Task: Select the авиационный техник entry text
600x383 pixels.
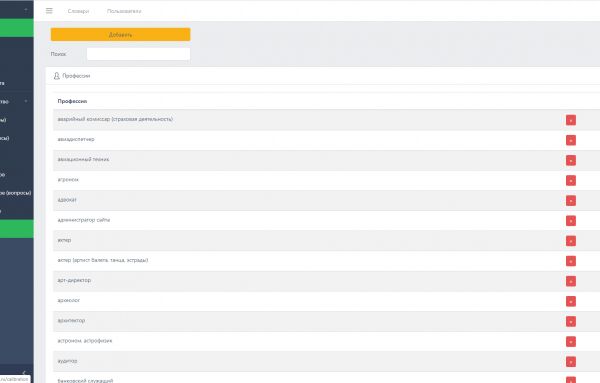Action: pyautogui.click(x=83, y=159)
